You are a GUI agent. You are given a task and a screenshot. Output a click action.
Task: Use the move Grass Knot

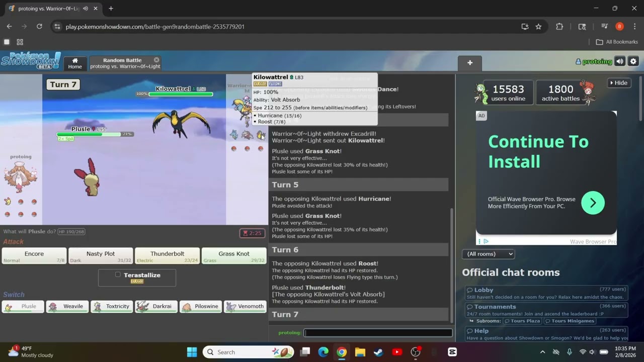pos(234,256)
